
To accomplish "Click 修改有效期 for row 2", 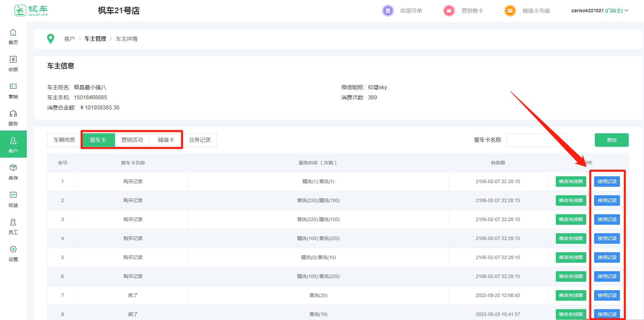I will (x=571, y=200).
